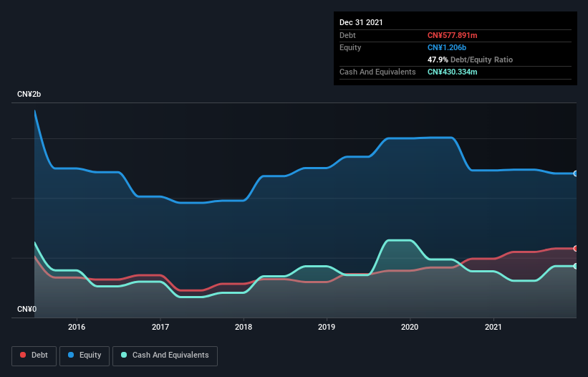Click the 2020 x-axis label
This screenshot has width=588, height=377.
410,327
